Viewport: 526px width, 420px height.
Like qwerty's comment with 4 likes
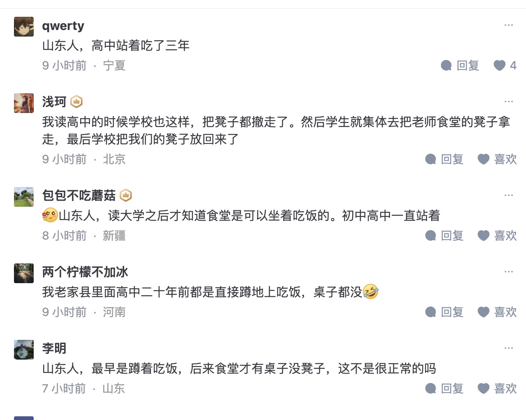click(x=499, y=65)
